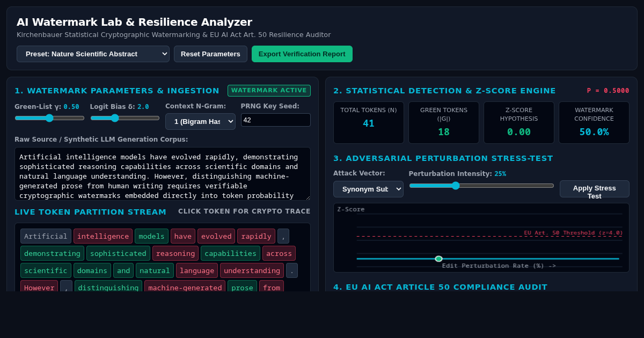Image resolution: width=644 pixels, height=338 pixels.
Task: Open the Preset: Nature Scientific Abstract dropdown
Action: click(x=93, y=54)
